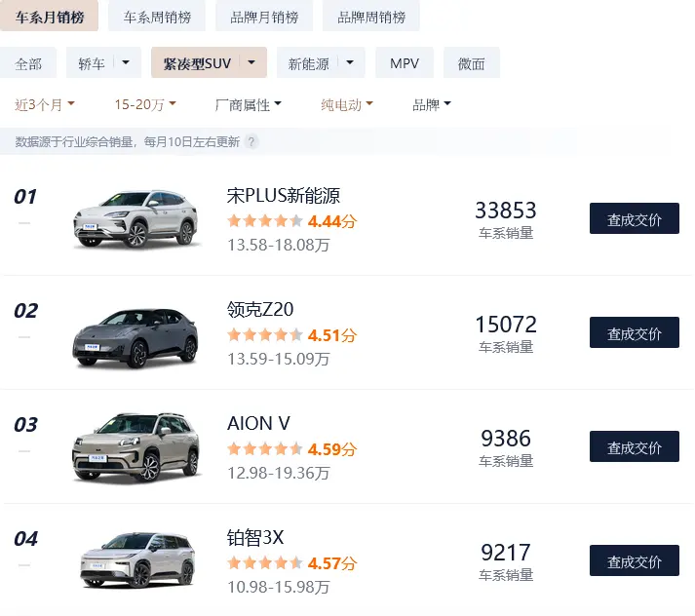695x616 pixels.
Task: Select the MPV category filter
Action: point(405,63)
